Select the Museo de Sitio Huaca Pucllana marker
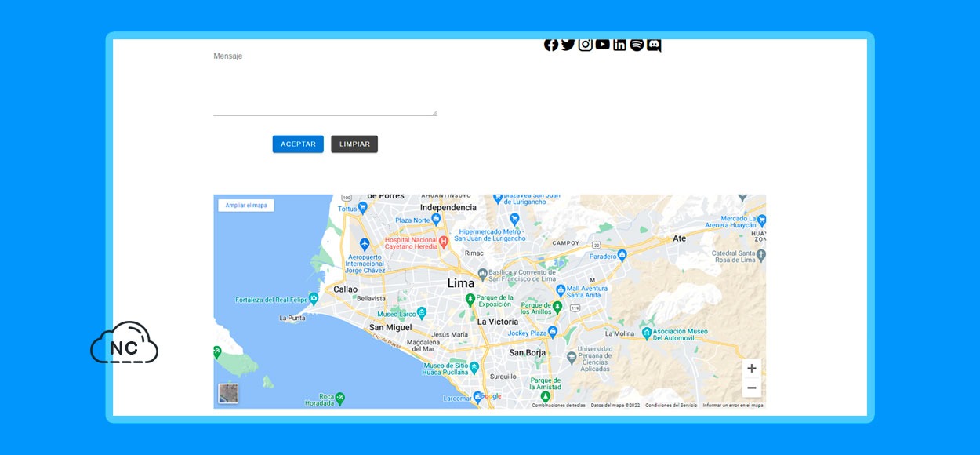The image size is (980, 455). (x=475, y=366)
